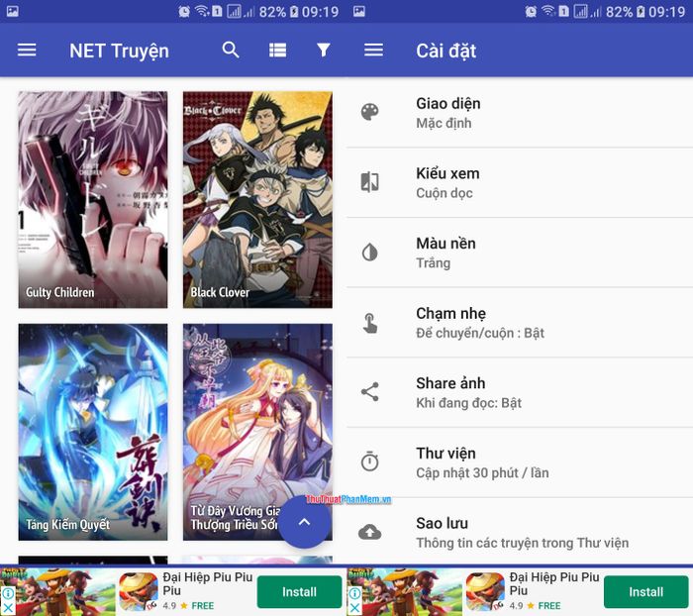Tap the search magnifier icon
This screenshot has height=616, width=693.
[x=231, y=50]
